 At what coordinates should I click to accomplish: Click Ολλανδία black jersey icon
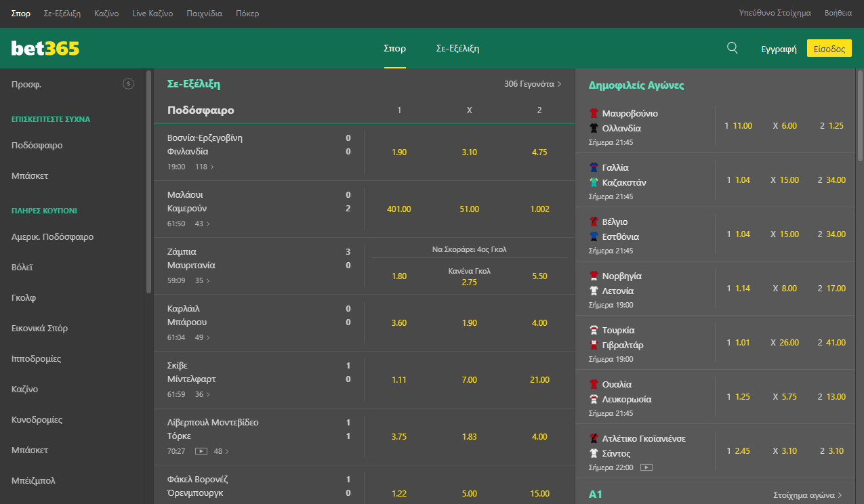coord(594,128)
